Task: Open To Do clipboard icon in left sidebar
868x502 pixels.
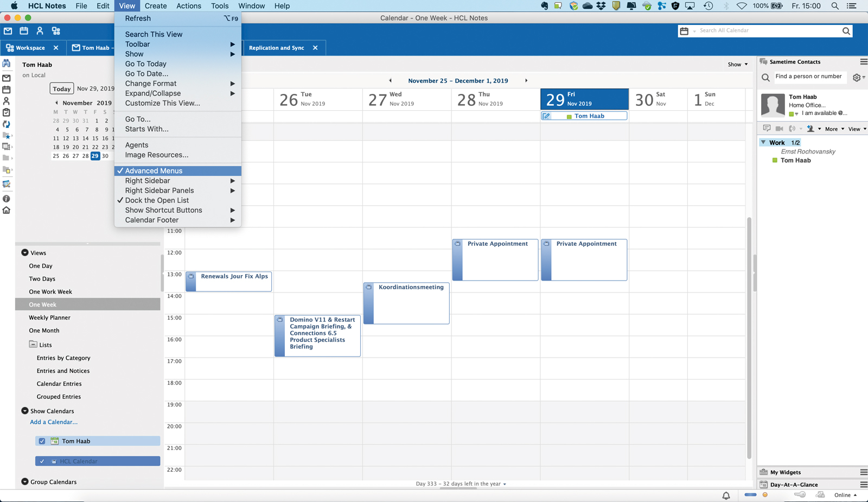Action: (7, 112)
